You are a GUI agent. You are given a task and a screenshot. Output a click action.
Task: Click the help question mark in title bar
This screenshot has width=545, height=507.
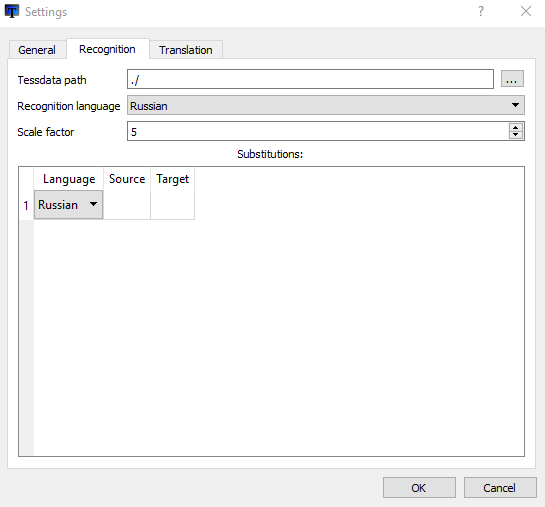pos(481,11)
